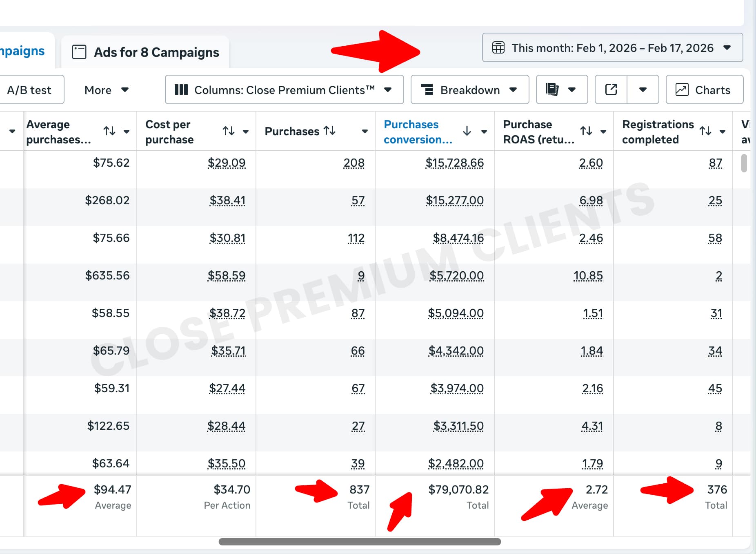Click total purchases 837

coord(360,489)
